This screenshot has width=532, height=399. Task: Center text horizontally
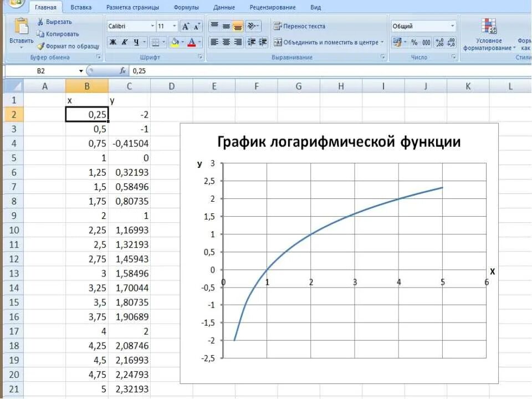coord(226,42)
